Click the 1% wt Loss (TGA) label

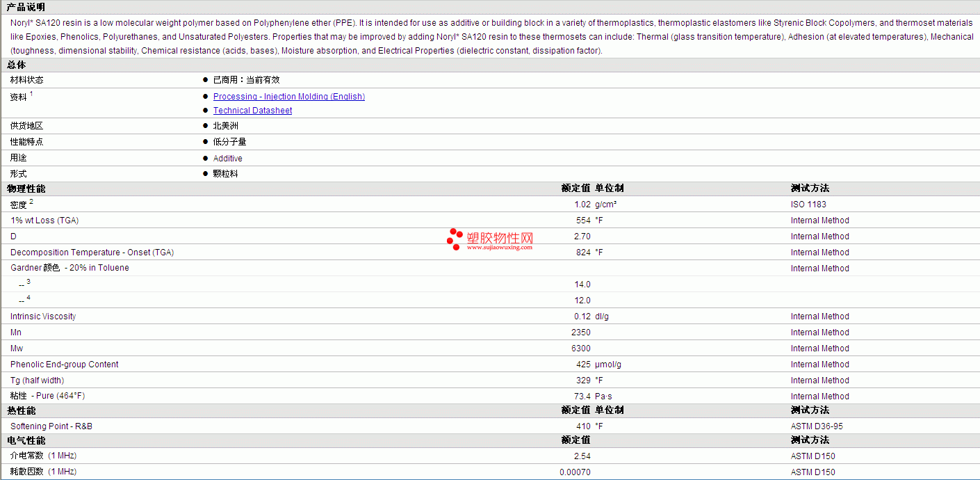pos(44,221)
